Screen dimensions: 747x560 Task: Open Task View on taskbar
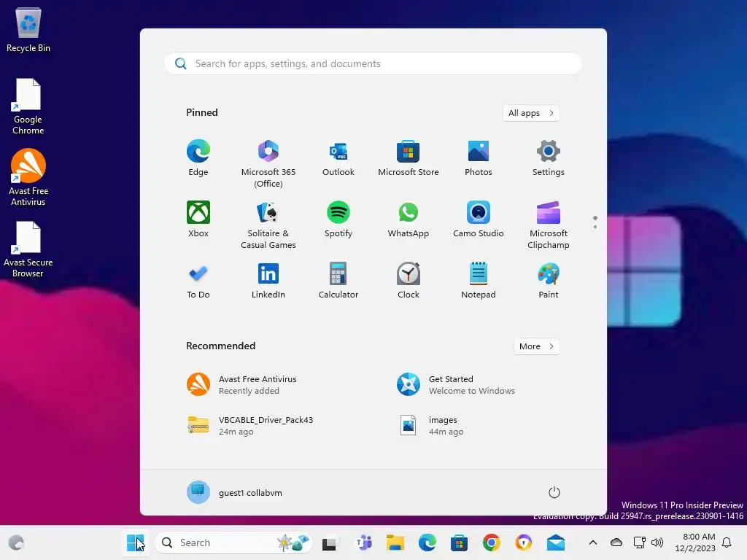pyautogui.click(x=329, y=542)
